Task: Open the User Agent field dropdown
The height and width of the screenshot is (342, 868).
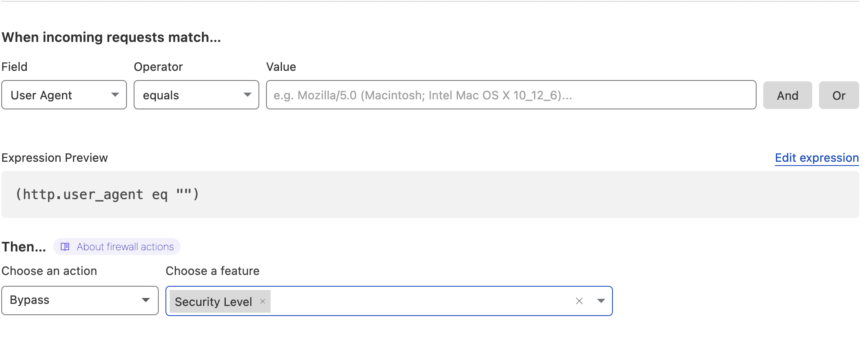Action: click(64, 95)
